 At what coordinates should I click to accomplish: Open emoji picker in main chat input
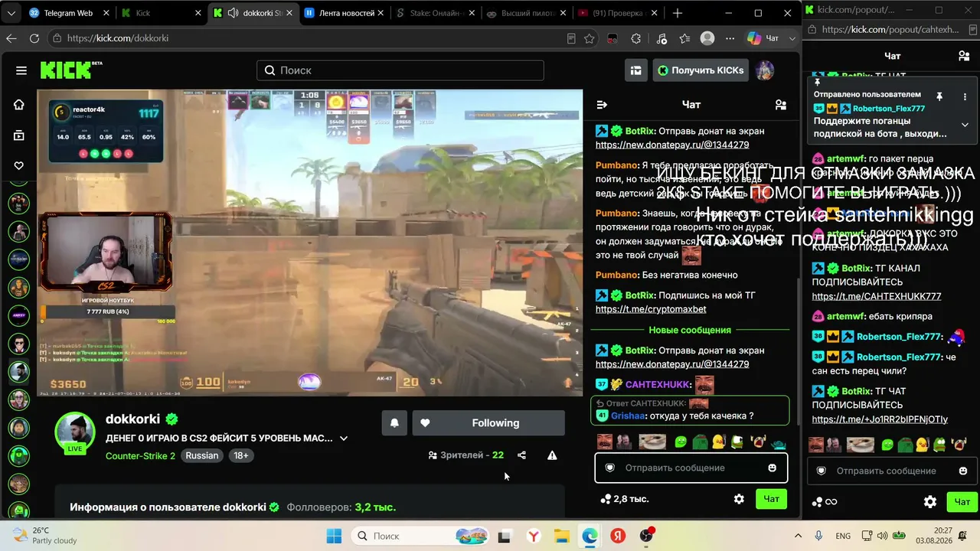772,468
